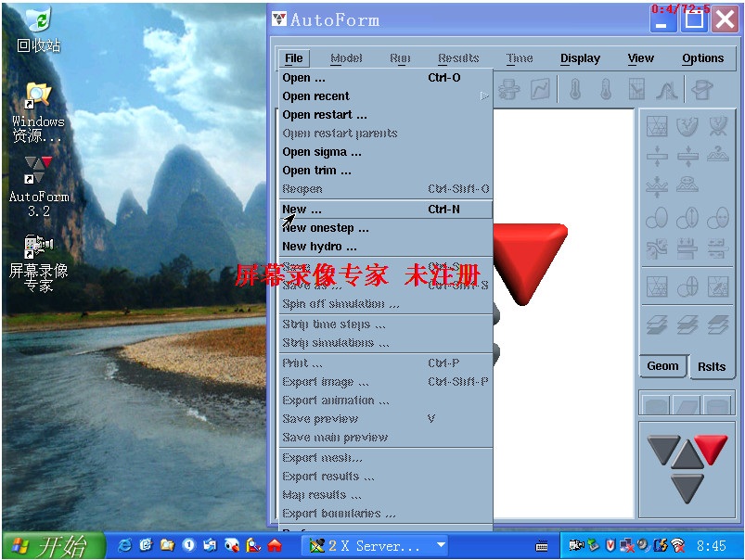Click the layers icon with bottom layer shaded

657,325
